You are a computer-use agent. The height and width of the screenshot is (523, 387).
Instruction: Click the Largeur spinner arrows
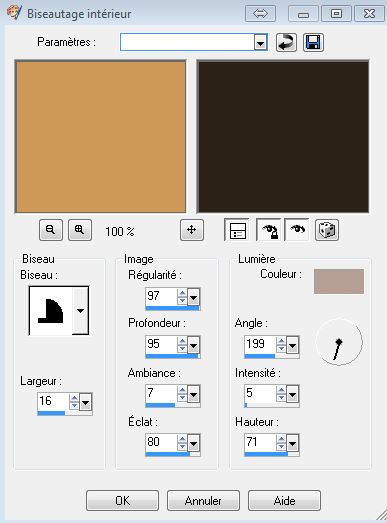74,402
